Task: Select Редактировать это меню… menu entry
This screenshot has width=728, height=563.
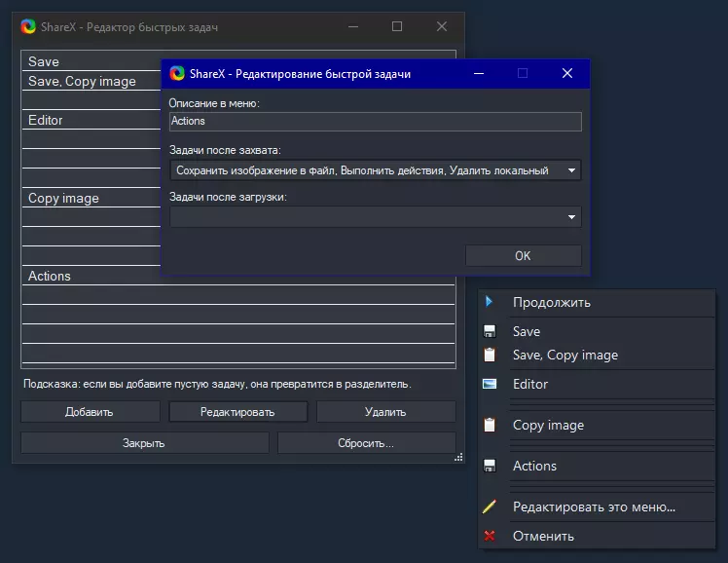Action: click(x=594, y=507)
